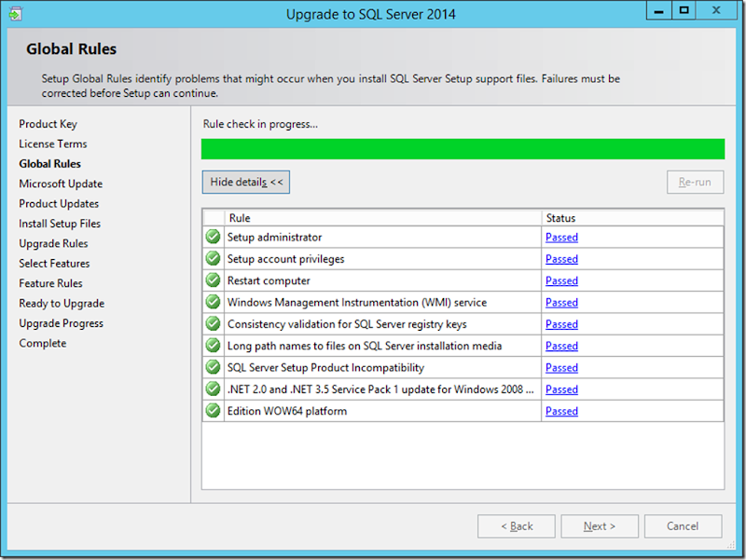Open Passed status for .NET 2.0 rule
This screenshot has height=560, width=746.
(562, 389)
